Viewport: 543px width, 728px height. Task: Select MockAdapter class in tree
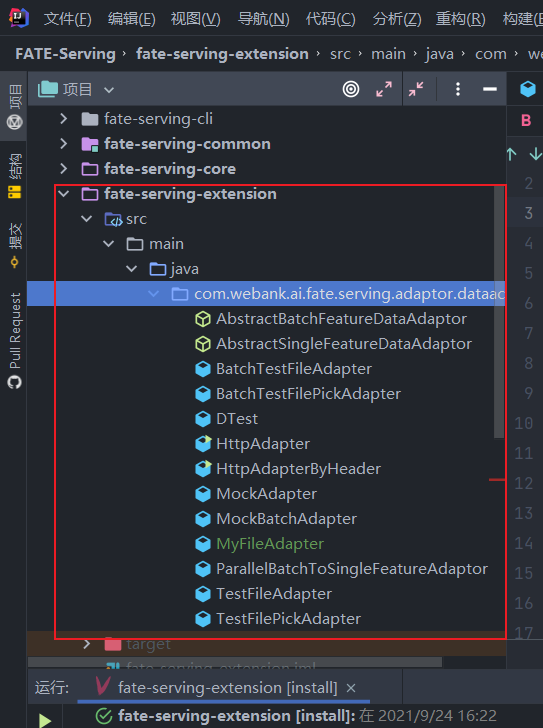click(266, 494)
